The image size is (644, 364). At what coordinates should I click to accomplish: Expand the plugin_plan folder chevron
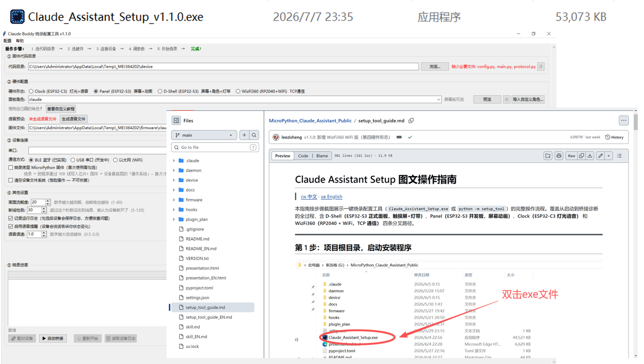point(174,220)
